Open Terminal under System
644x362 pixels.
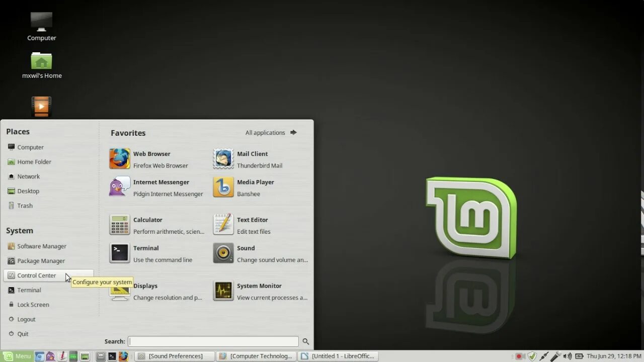pyautogui.click(x=49, y=290)
